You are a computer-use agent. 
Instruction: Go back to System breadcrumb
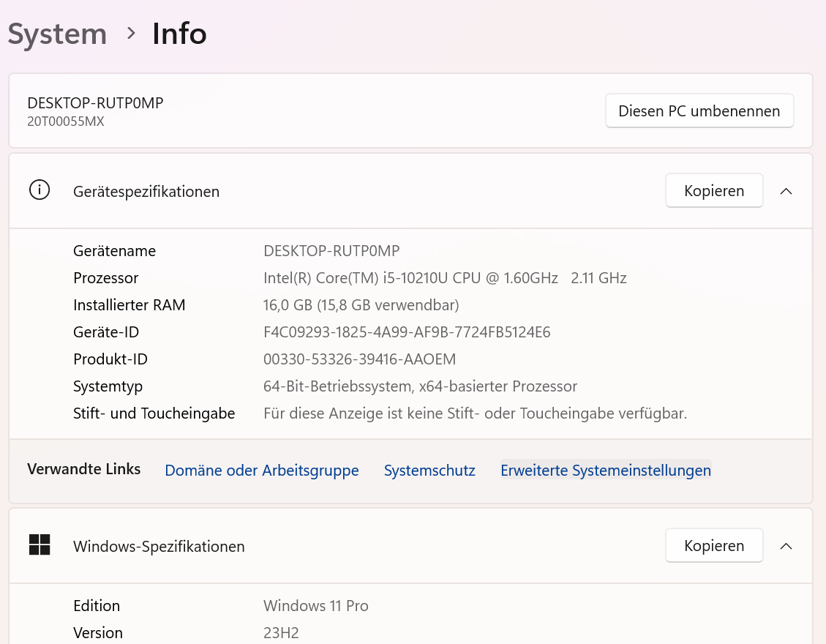[57, 34]
